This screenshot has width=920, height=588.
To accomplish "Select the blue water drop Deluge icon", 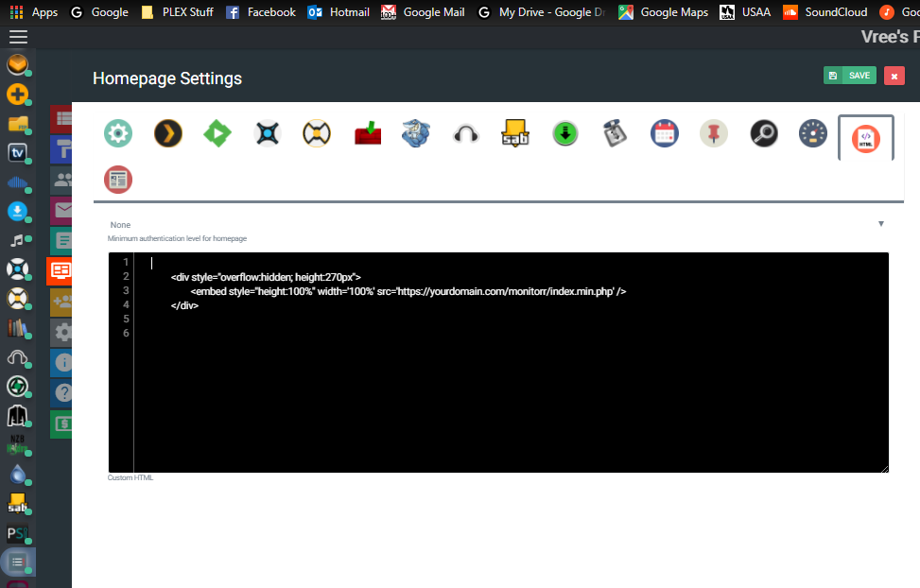I will [17, 475].
